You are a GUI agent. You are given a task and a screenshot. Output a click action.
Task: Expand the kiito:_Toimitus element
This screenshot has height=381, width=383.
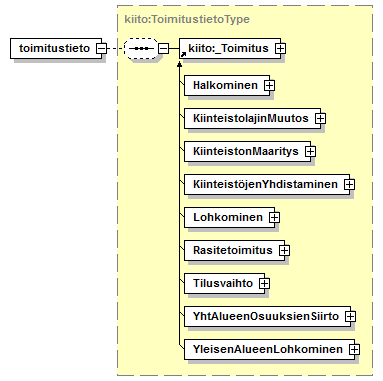(x=281, y=49)
